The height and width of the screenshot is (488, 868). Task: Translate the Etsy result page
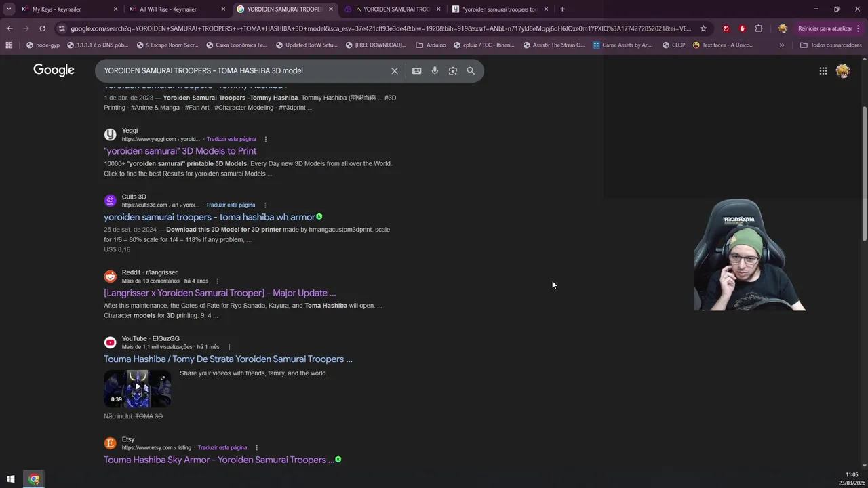point(222,448)
